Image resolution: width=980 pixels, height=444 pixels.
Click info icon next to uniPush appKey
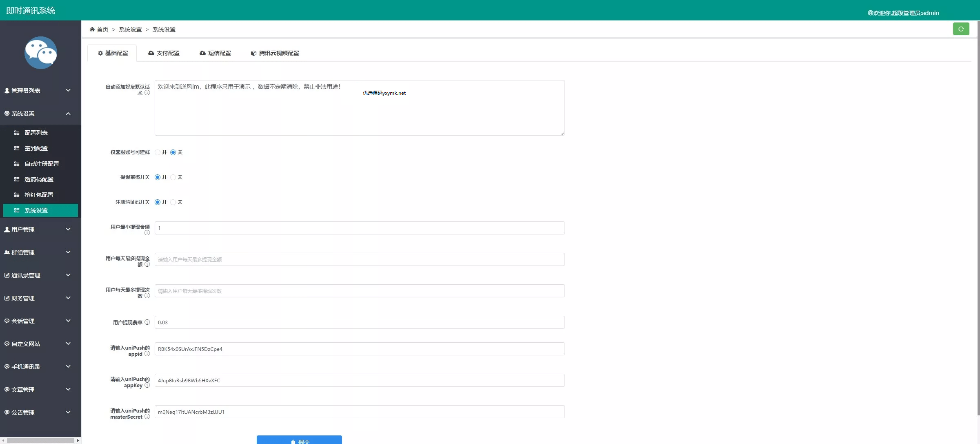(147, 385)
